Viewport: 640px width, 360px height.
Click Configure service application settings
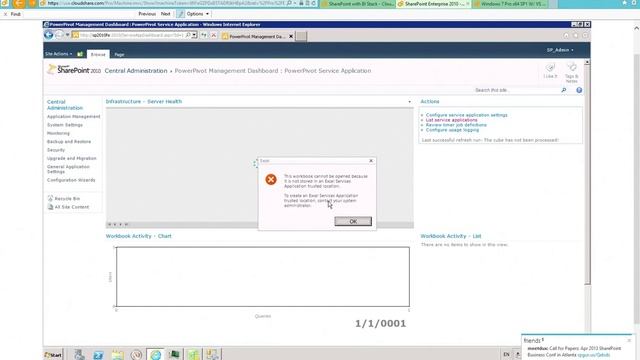pos(467,115)
